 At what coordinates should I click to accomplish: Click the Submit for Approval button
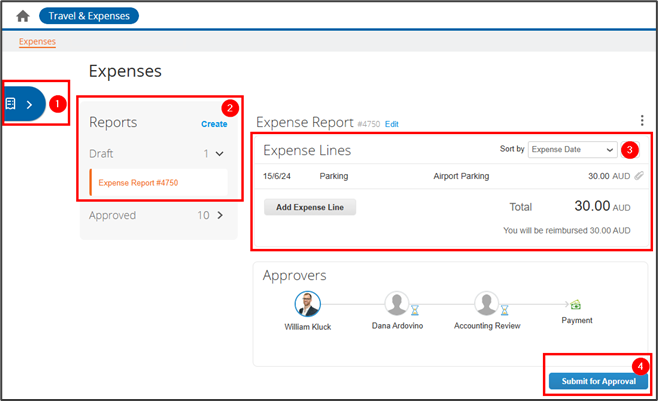(x=598, y=381)
